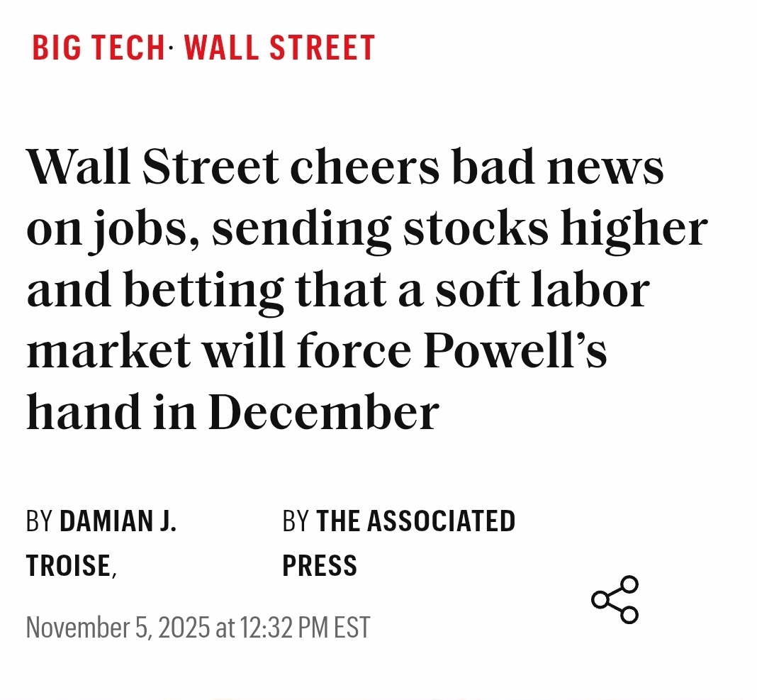The image size is (757, 700).
Task: Click "Wall Street" at the headline's start
Action: (152, 167)
